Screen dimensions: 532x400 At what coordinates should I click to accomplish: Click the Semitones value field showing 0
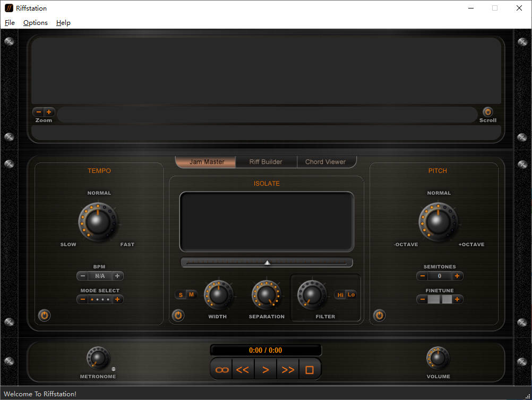pos(440,276)
